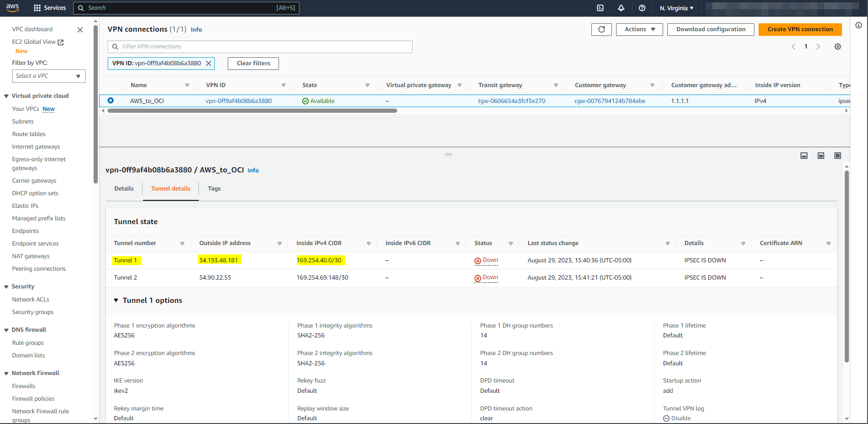
Task: Open the N. Virginia region selector
Action: pos(676,8)
